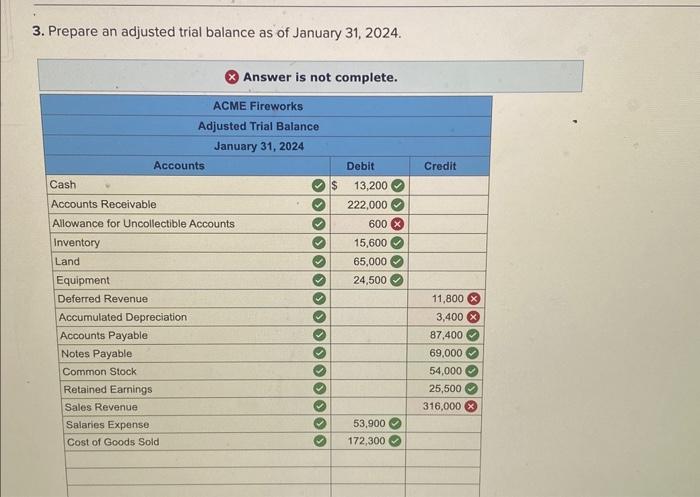Click the green check next to Land account name

pyautogui.click(x=318, y=261)
